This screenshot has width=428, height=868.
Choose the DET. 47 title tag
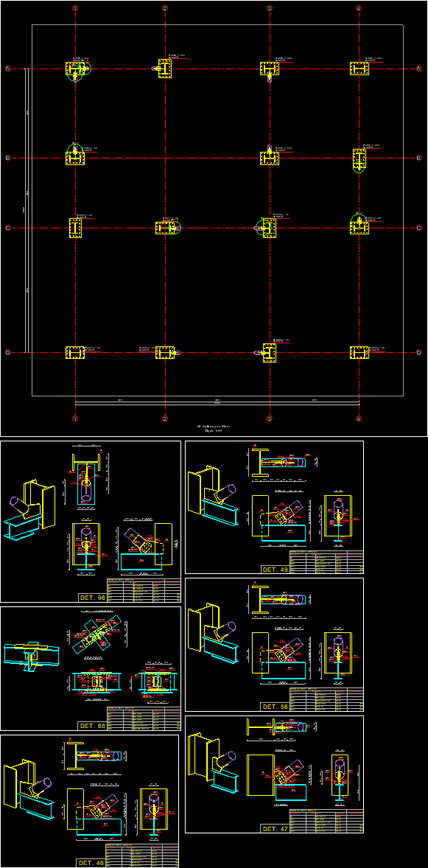(276, 828)
